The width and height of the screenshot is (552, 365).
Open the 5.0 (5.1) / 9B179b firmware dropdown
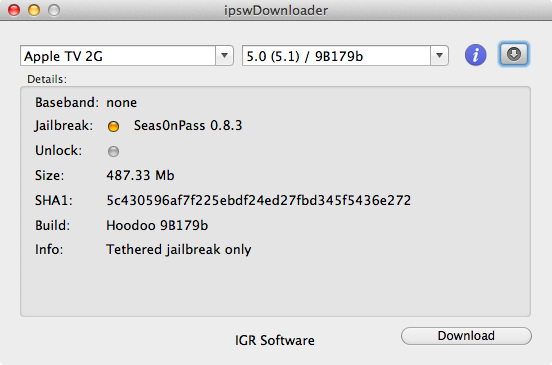coord(345,56)
